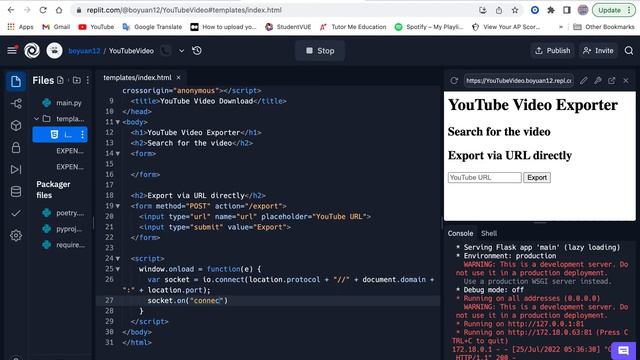Screen dimensions: 640x360
Task: Open the browser extensions puzzle icon
Action: 551,10
